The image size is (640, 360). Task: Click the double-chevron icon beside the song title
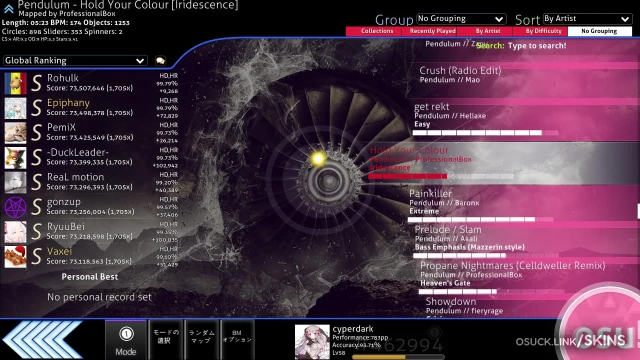[9, 8]
